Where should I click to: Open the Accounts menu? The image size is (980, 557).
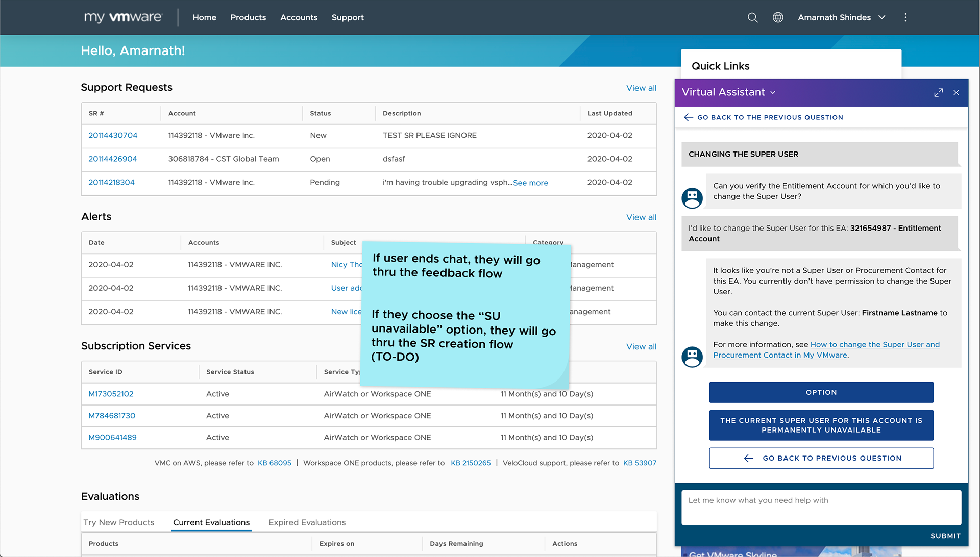pyautogui.click(x=299, y=17)
